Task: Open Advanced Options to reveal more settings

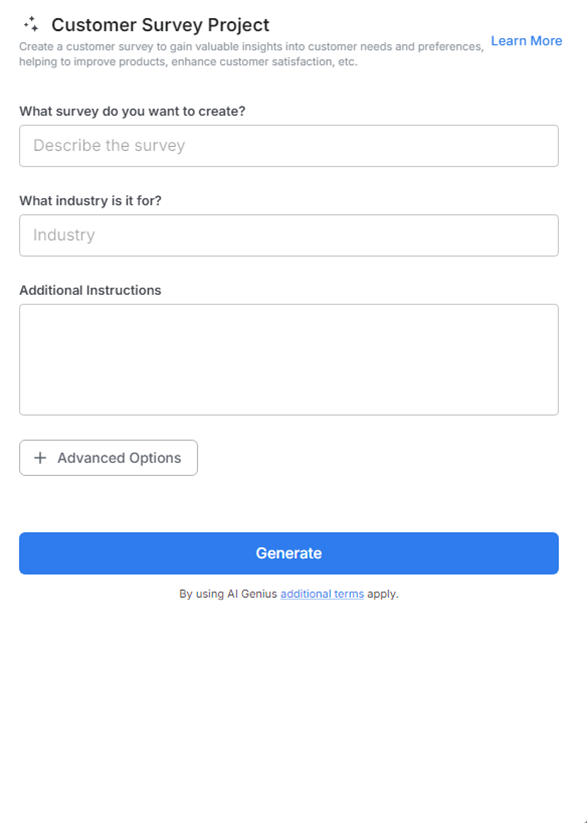Action: tap(108, 457)
